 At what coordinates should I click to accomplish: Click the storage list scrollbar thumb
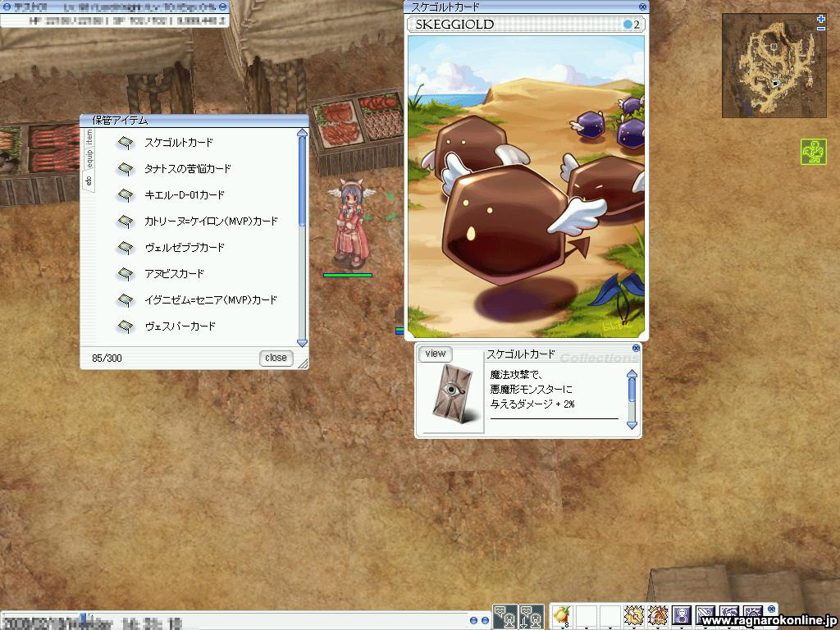click(x=302, y=181)
